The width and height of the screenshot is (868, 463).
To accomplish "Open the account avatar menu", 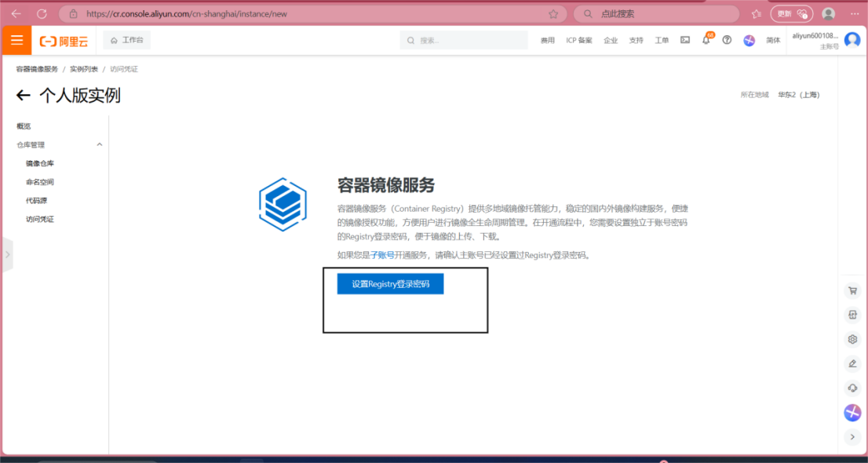I will 852,40.
